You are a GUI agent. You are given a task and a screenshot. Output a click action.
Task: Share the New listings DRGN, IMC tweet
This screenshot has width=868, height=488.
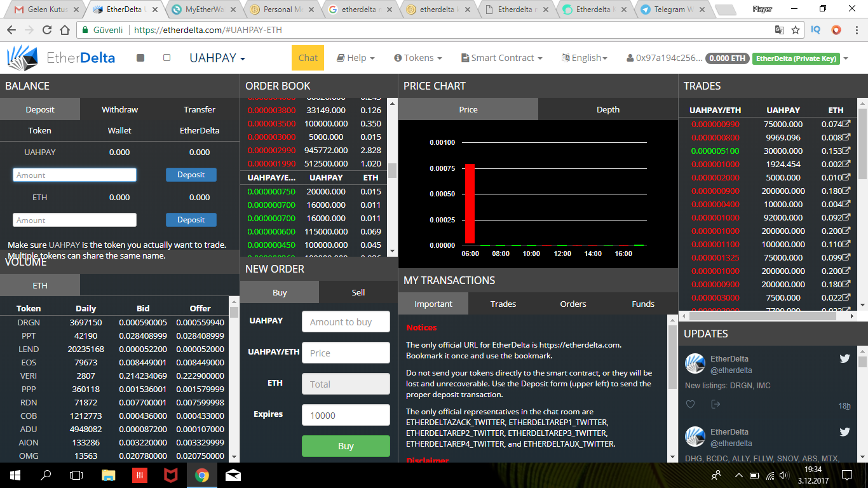[715, 404]
